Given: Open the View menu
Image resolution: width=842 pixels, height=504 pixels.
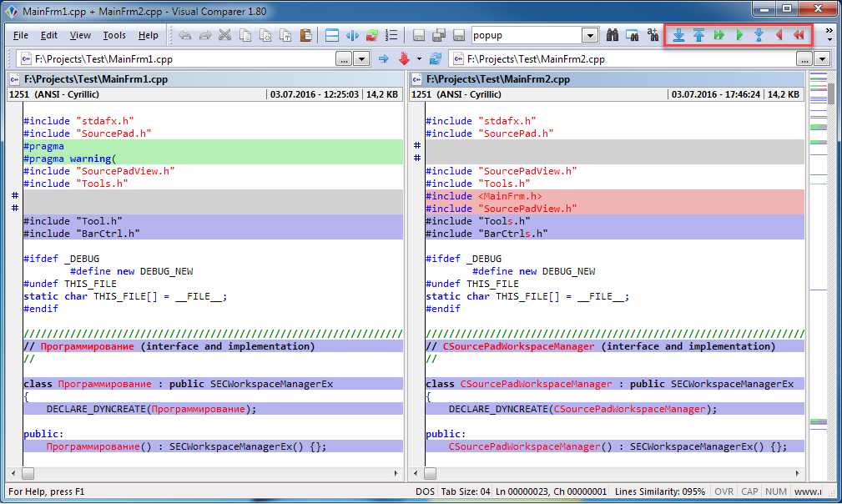Looking at the screenshot, I should click(x=80, y=35).
